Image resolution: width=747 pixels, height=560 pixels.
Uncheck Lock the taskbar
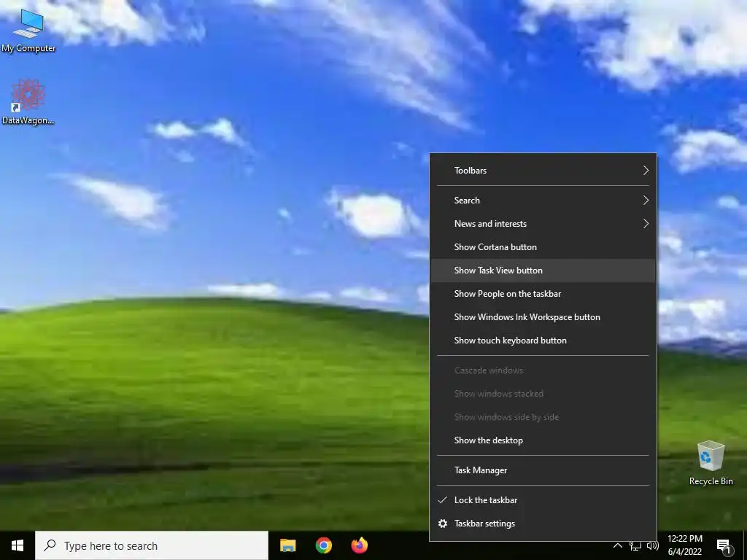pyautogui.click(x=543, y=500)
